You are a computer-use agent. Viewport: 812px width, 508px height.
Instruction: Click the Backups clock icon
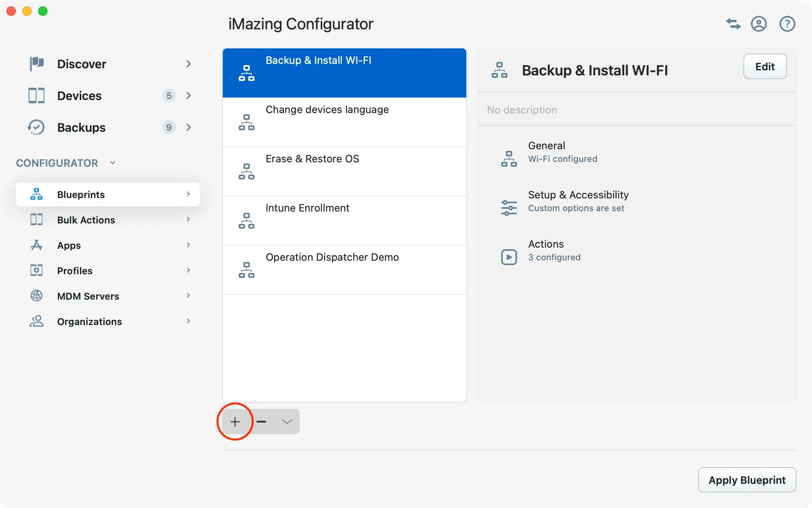36,127
